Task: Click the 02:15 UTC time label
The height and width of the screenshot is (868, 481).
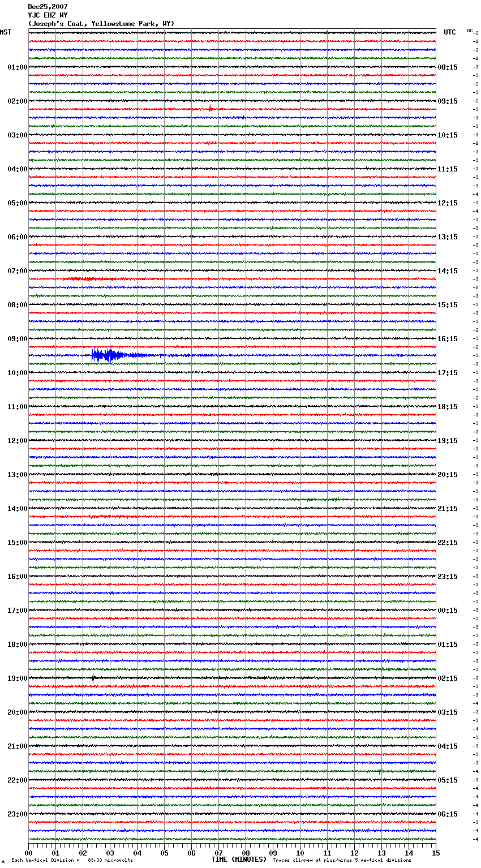Action: pyautogui.click(x=448, y=678)
